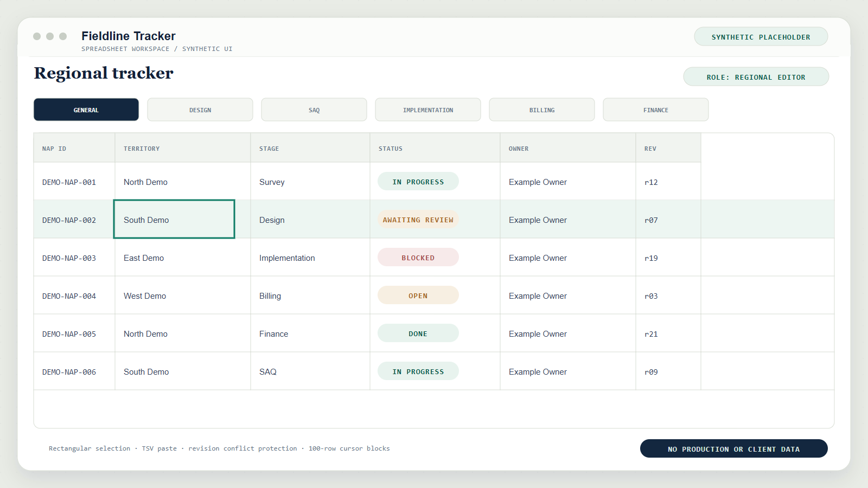This screenshot has height=488, width=868.
Task: Click In Progress status for DEMO-NAP-006
Action: 418,371
